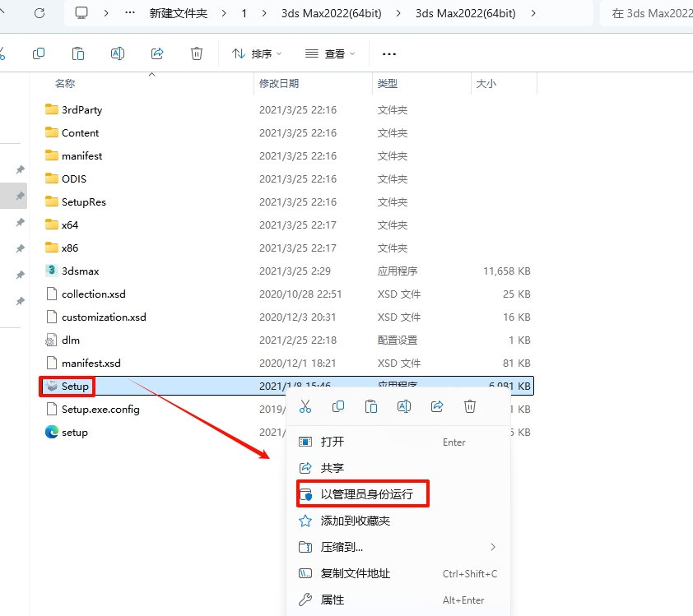Click the Share icon in the top toolbar

(x=157, y=53)
